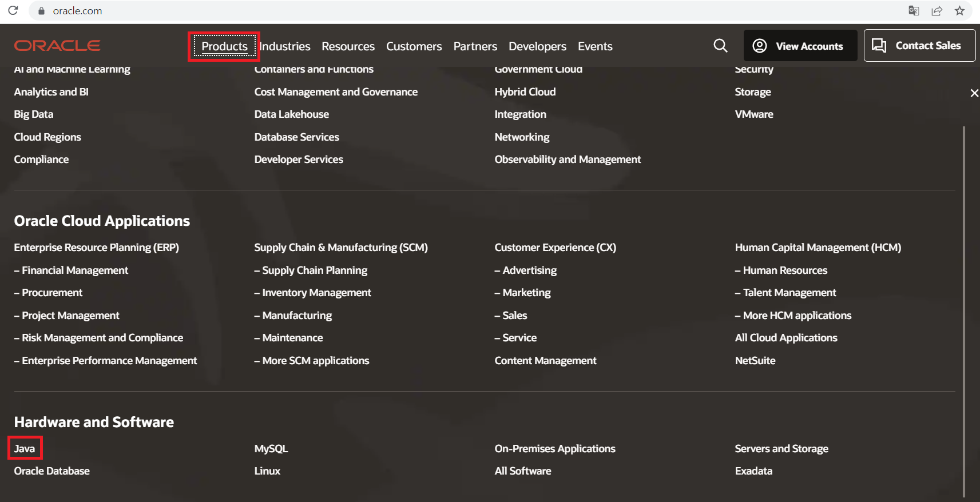Open the Resources menu

coord(348,46)
